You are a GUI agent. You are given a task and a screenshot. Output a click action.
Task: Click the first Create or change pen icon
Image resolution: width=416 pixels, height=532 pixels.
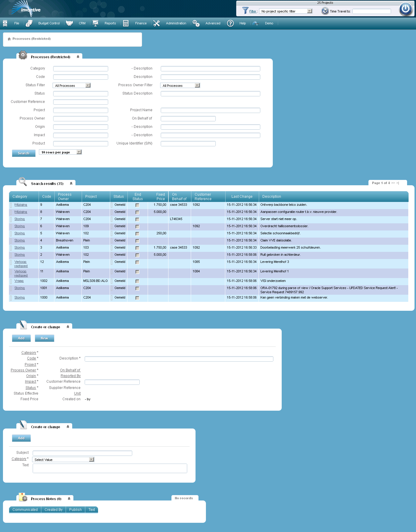pyautogui.click(x=23, y=325)
